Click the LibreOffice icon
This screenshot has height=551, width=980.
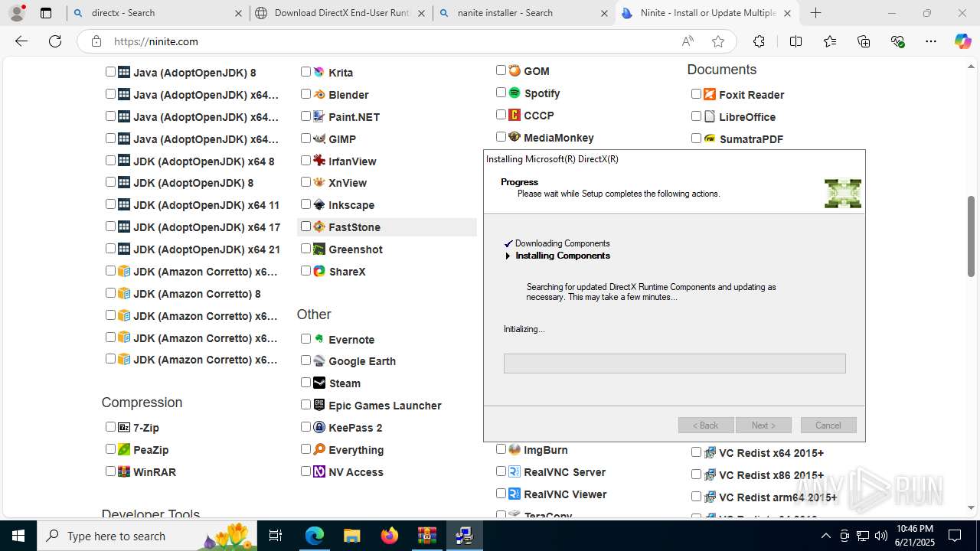710,116
